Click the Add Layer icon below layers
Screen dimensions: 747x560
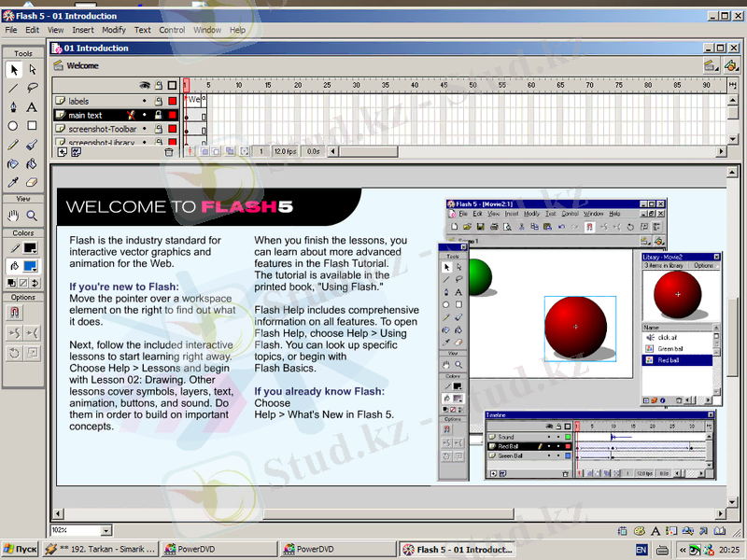click(x=62, y=151)
